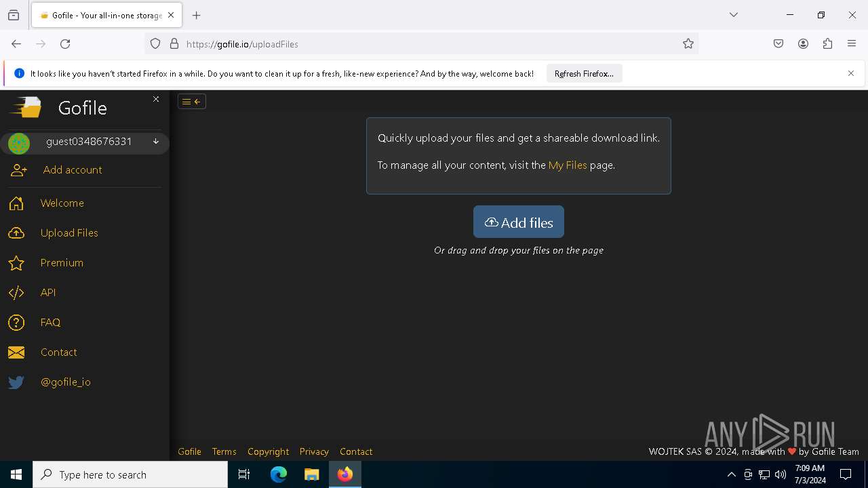Go to the Welcome page
This screenshot has height=488, width=868.
(x=62, y=203)
